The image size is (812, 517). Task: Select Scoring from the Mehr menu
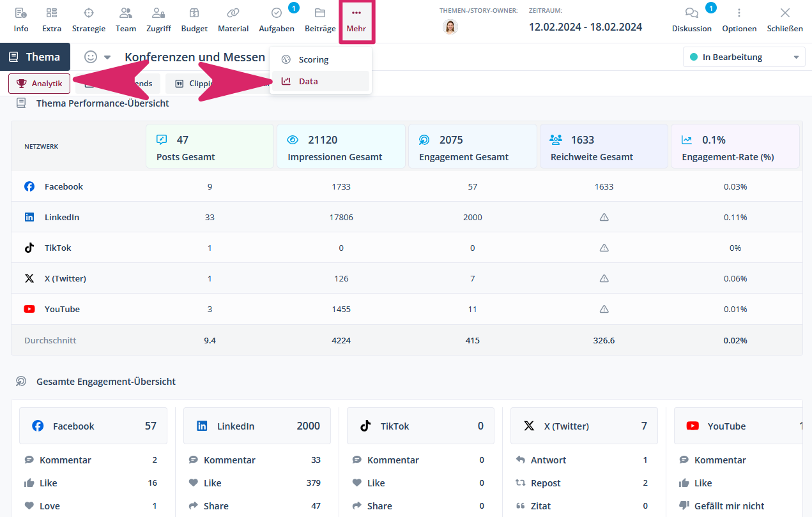click(x=313, y=59)
